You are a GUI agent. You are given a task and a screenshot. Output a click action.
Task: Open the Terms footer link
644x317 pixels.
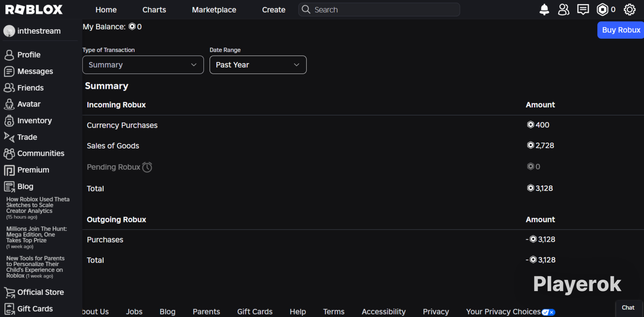[x=334, y=312]
